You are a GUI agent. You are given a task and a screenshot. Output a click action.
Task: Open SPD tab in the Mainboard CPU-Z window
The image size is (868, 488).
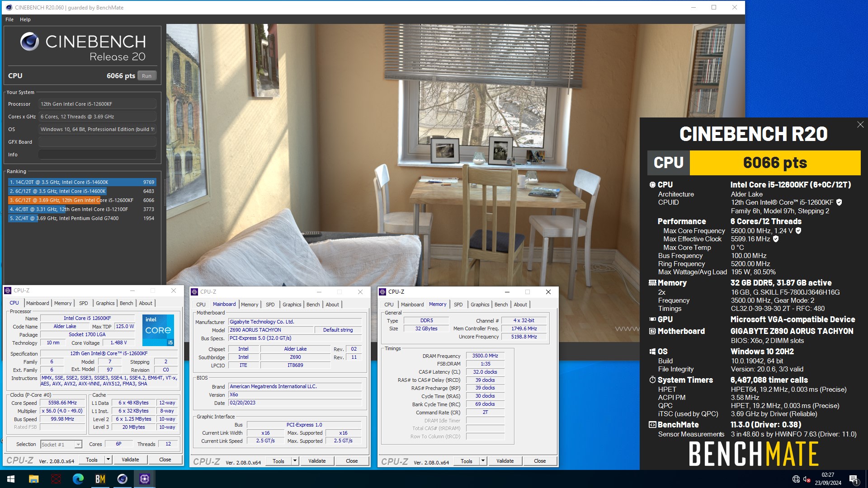pos(270,305)
